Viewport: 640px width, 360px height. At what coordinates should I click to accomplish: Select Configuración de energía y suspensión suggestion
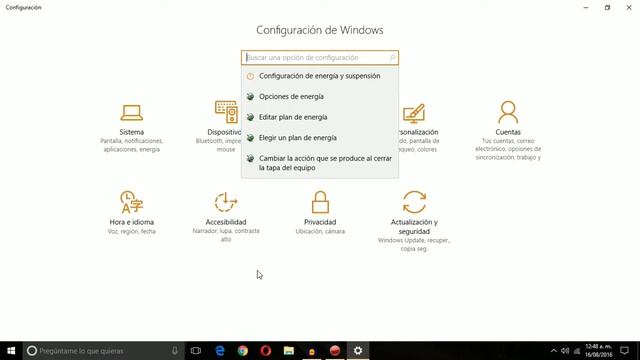pyautogui.click(x=320, y=76)
